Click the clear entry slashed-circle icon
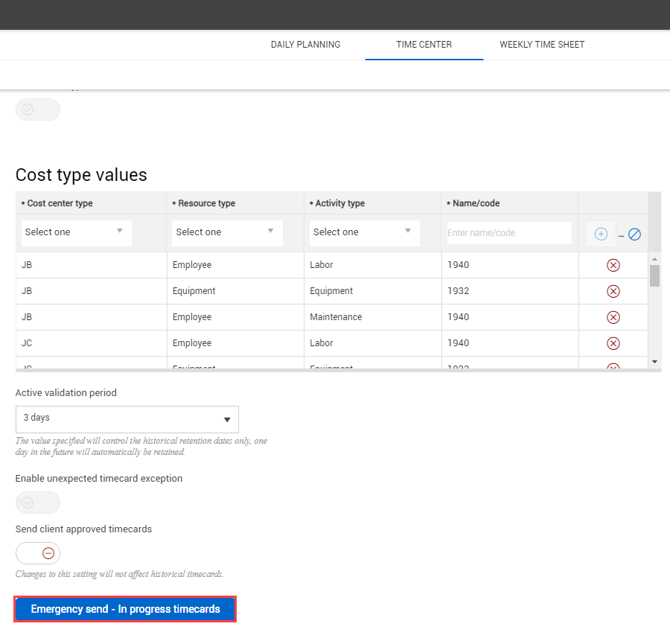Viewport: 670px width, 644px height. tap(634, 234)
